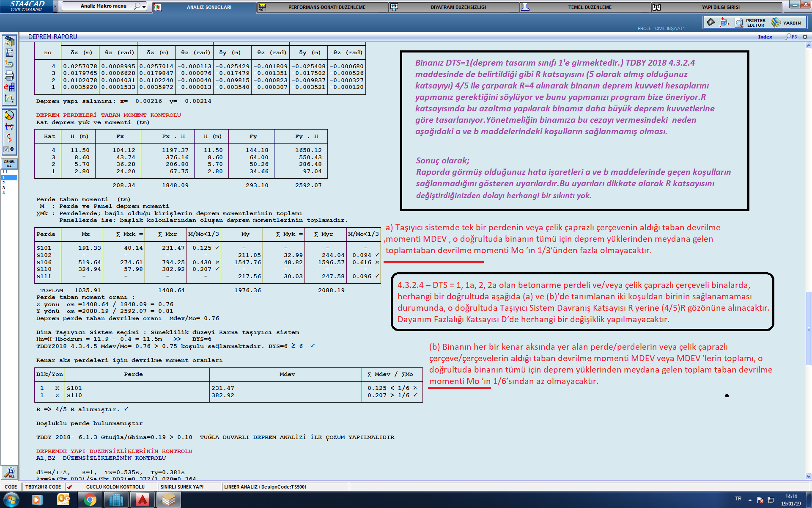Click the GENEL KAT button
Viewport: 812px width, 508px height.
tap(9, 164)
